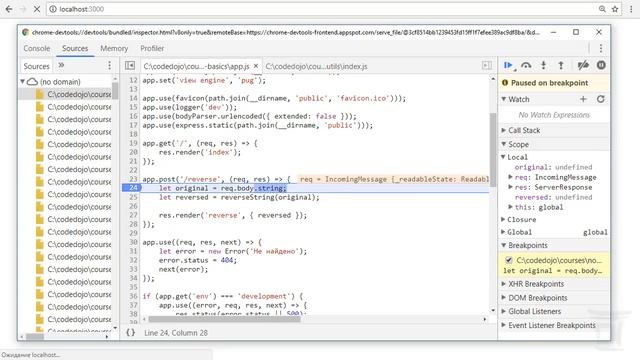Go back in browser

(x=9, y=9)
